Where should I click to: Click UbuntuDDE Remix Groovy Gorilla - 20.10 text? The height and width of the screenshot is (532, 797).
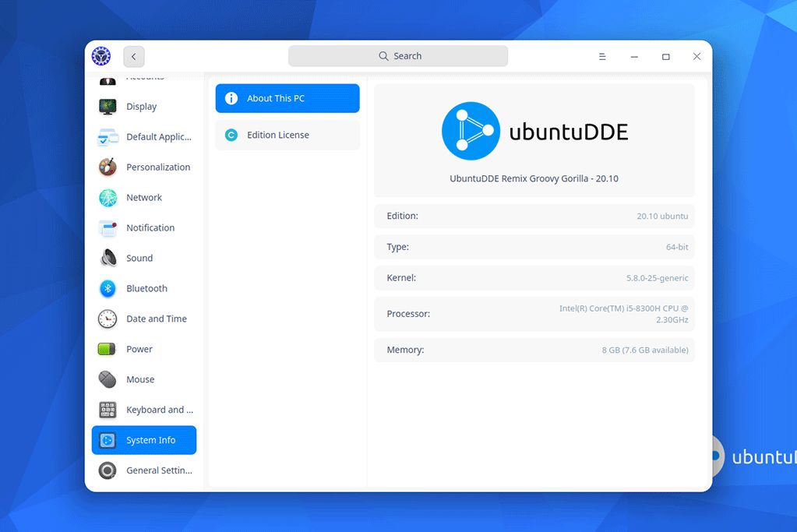tap(534, 178)
